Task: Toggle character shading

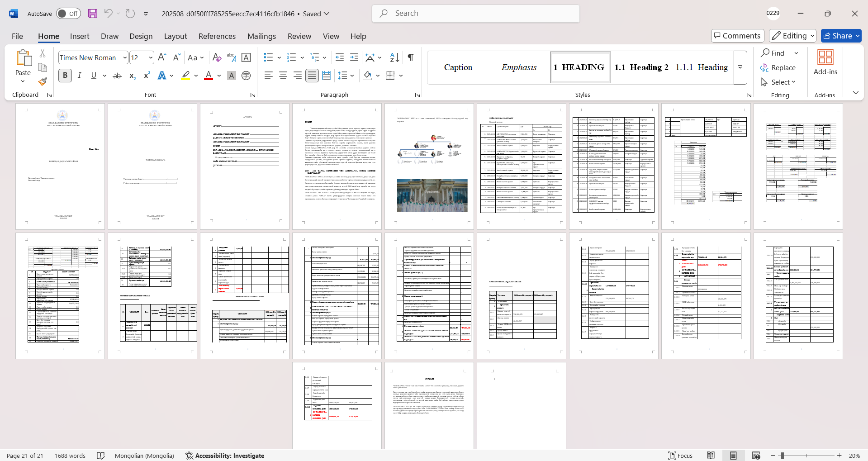Action: click(232, 76)
